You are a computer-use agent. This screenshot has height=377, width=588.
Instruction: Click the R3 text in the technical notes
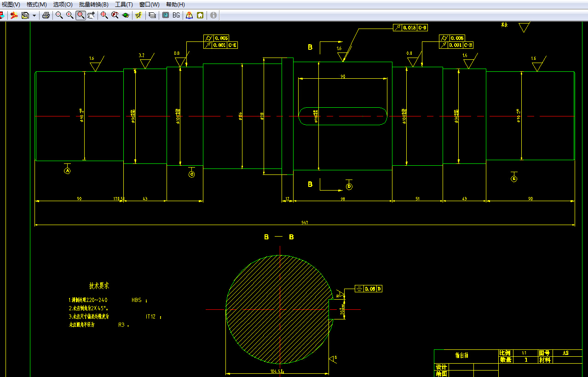(x=121, y=325)
